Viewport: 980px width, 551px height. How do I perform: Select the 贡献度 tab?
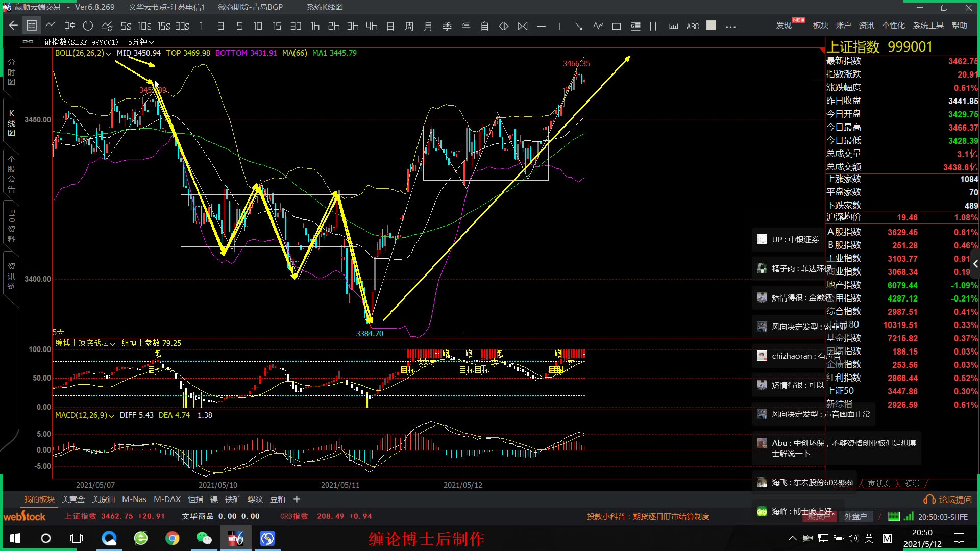[879, 483]
